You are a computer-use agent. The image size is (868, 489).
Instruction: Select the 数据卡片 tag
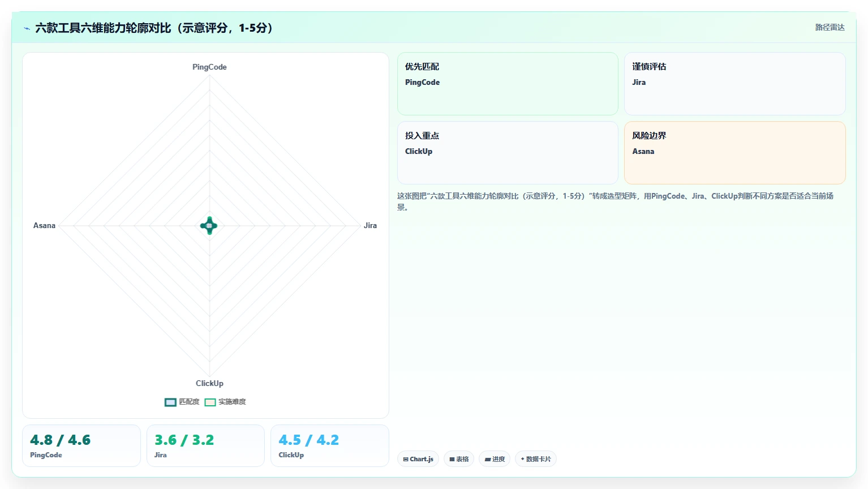click(536, 459)
